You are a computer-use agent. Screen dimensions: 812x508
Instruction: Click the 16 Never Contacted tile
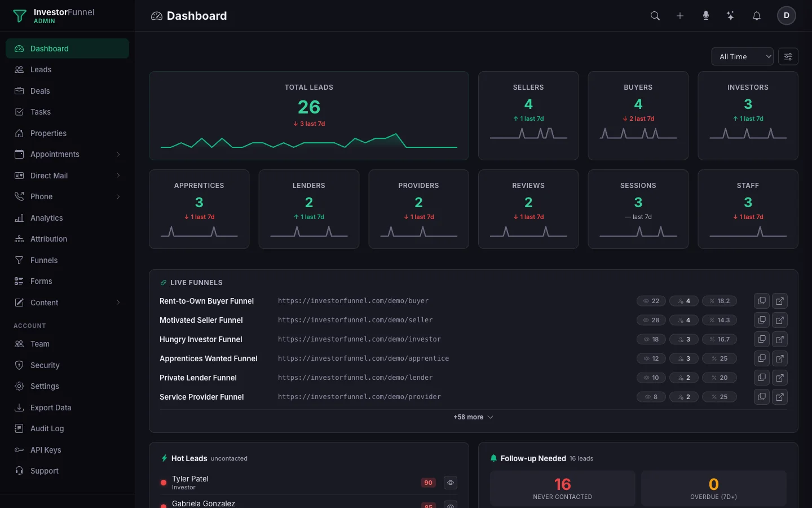pyautogui.click(x=563, y=488)
